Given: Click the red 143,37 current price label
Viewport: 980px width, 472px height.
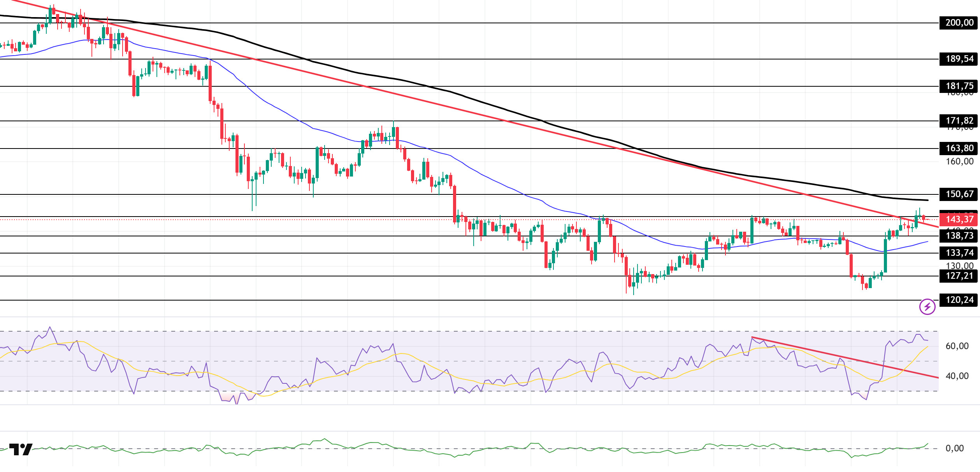Looking at the screenshot, I should point(959,220).
